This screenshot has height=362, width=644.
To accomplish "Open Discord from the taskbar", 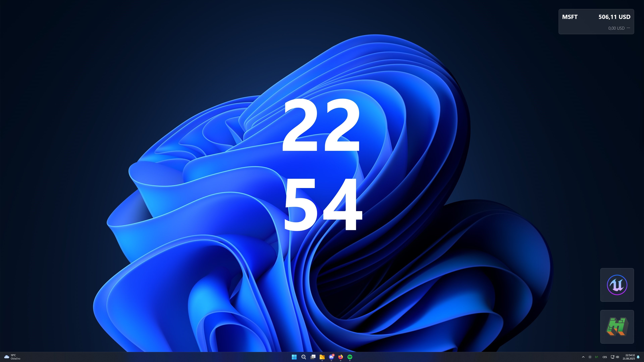I will coord(331,357).
